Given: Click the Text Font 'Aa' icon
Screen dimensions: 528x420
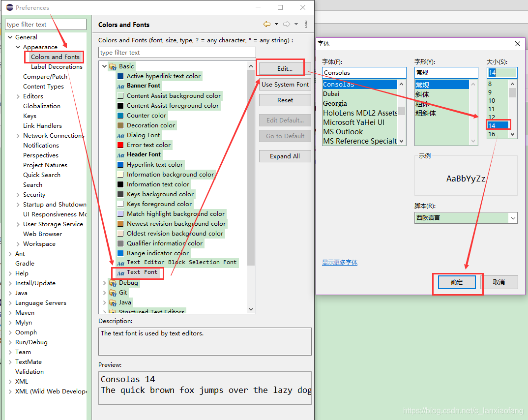Looking at the screenshot, I should 120,272.
